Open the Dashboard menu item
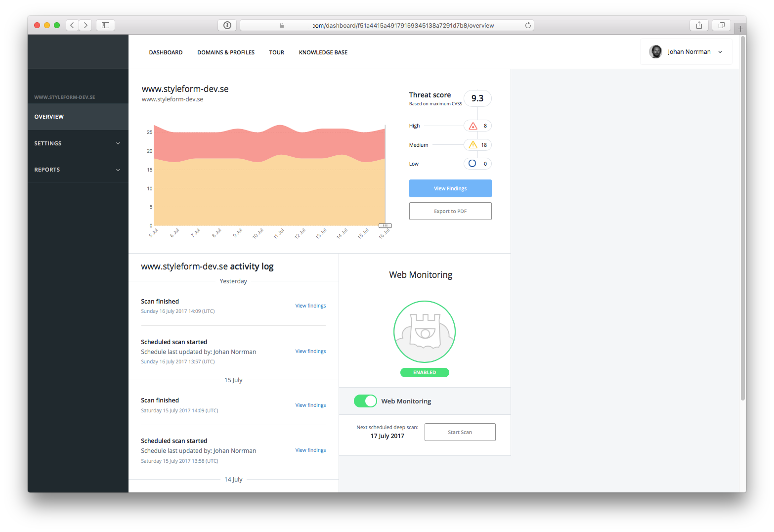 [166, 52]
